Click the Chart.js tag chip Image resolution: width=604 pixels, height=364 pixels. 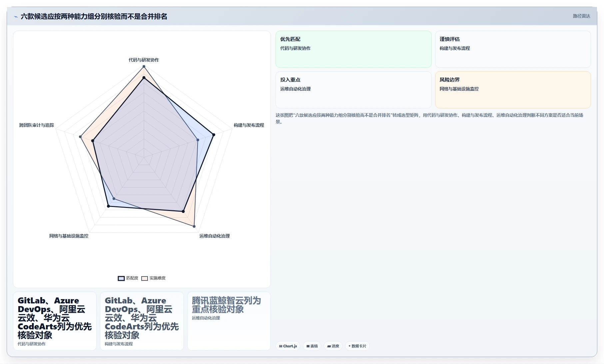(288, 346)
